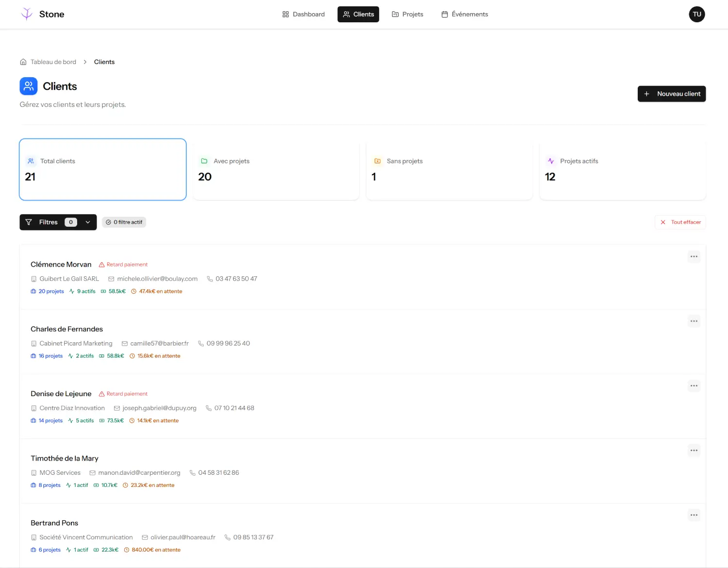Click the Stone logo icon
The height and width of the screenshot is (568, 728).
(x=27, y=14)
